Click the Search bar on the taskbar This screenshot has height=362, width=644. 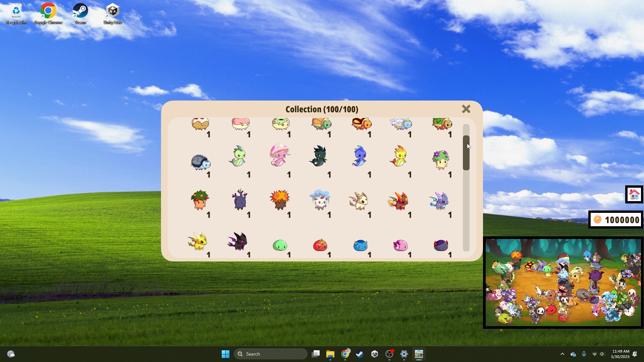(270, 354)
